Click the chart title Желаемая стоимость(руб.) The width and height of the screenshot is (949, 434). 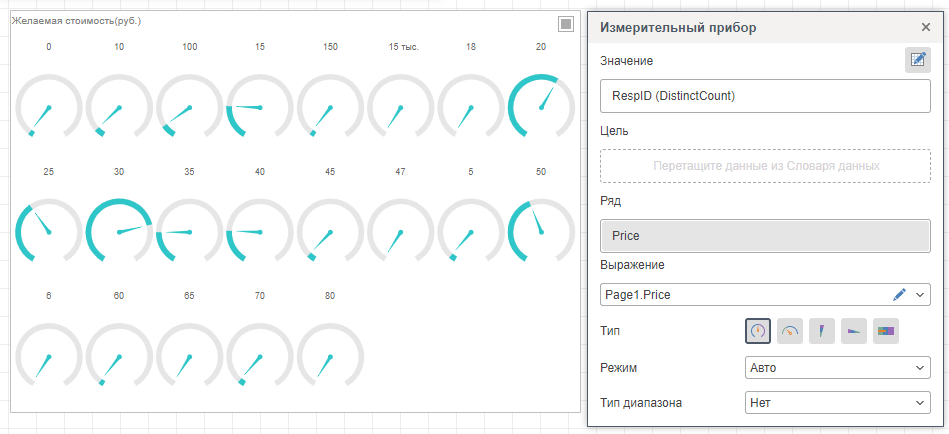[76, 21]
